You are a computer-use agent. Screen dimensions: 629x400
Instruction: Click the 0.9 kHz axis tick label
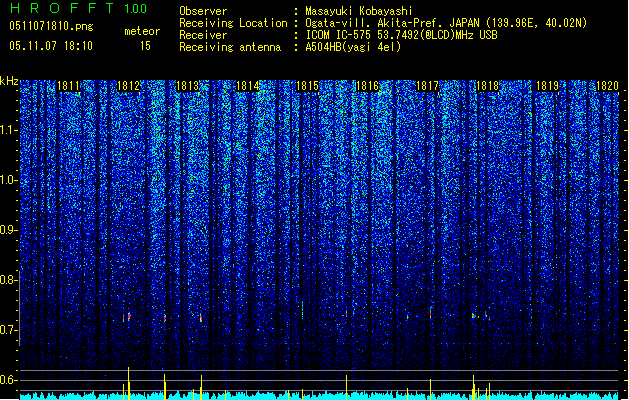point(9,230)
